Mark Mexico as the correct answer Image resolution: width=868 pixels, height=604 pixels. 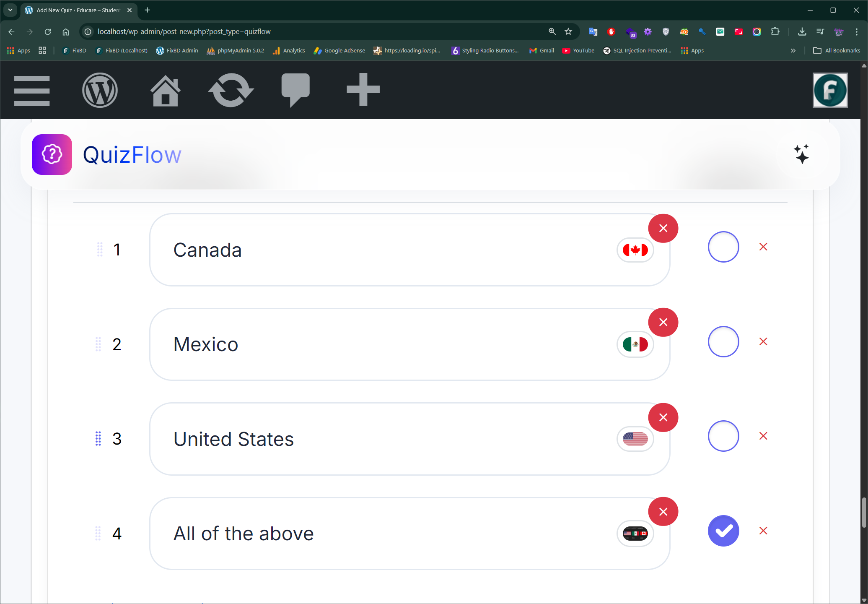[x=723, y=341]
